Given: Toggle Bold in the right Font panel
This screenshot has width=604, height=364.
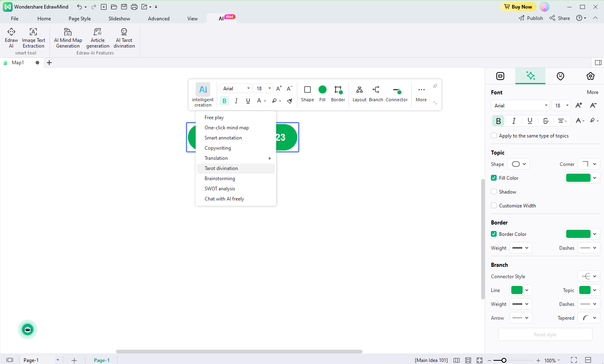Looking at the screenshot, I should (x=498, y=121).
